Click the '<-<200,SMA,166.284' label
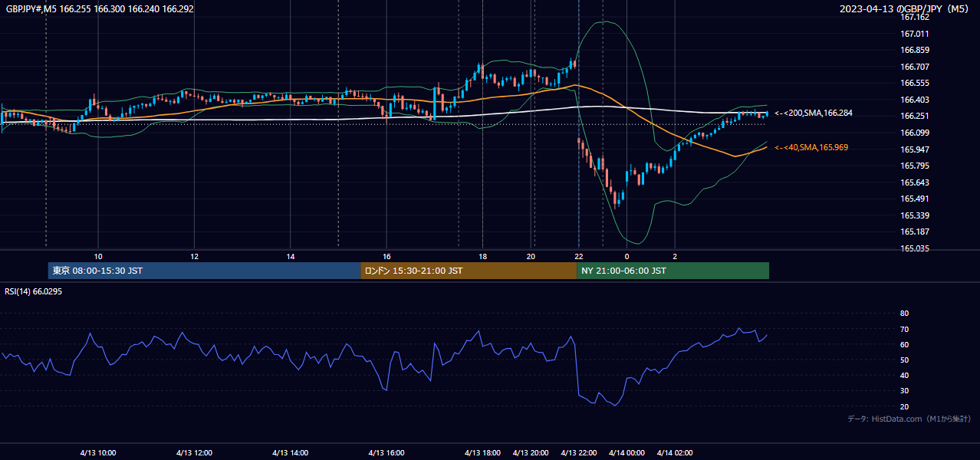Viewport: 980px width, 460px height. pos(814,113)
